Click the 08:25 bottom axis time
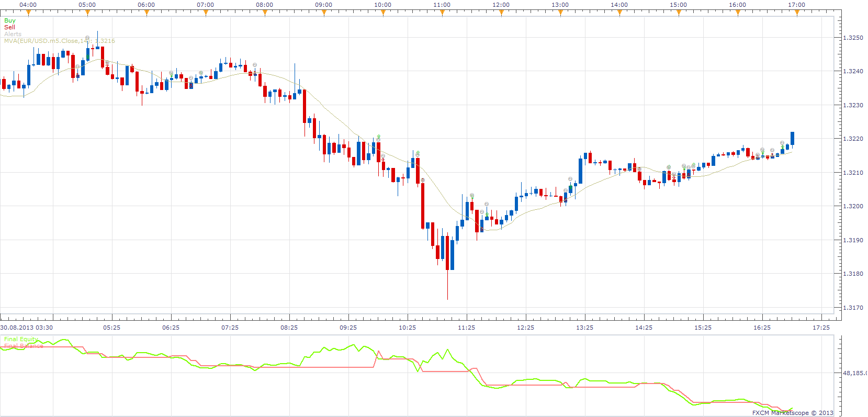The width and height of the screenshot is (868, 417). tap(289, 328)
